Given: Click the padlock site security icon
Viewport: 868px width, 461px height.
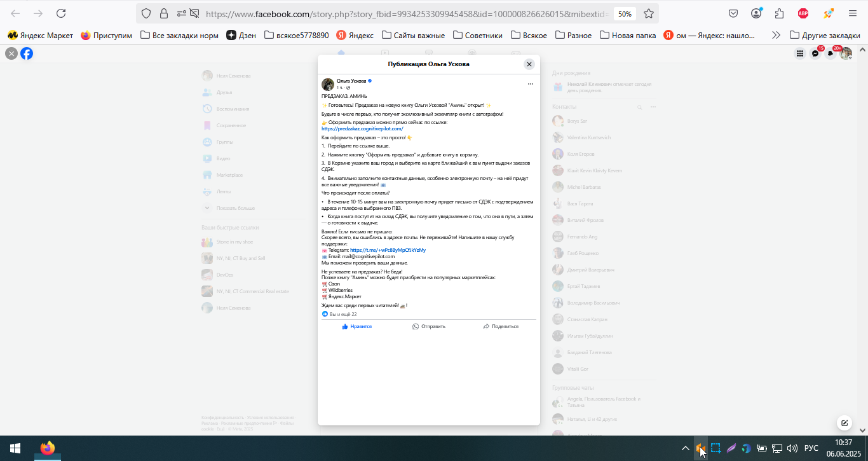Looking at the screenshot, I should (x=164, y=13).
